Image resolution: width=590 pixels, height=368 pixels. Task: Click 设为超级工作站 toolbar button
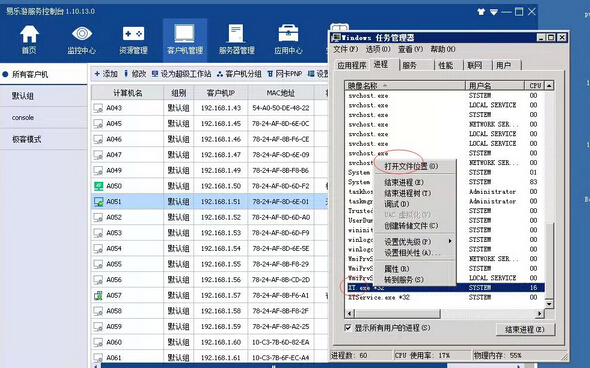pyautogui.click(x=181, y=74)
